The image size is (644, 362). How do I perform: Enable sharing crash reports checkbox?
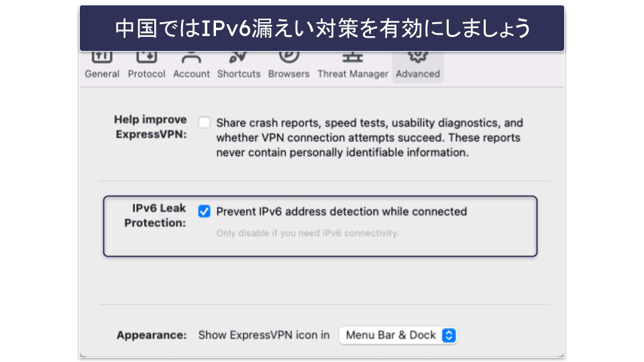pyautogui.click(x=204, y=122)
